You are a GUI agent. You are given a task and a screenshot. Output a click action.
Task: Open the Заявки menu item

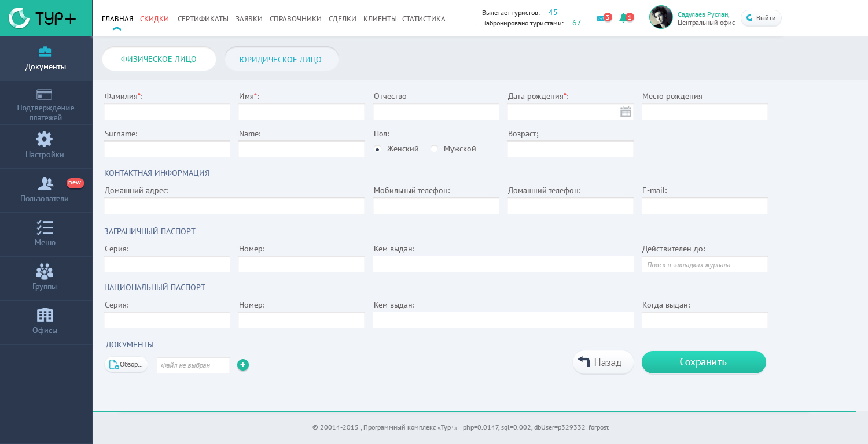pos(249,19)
